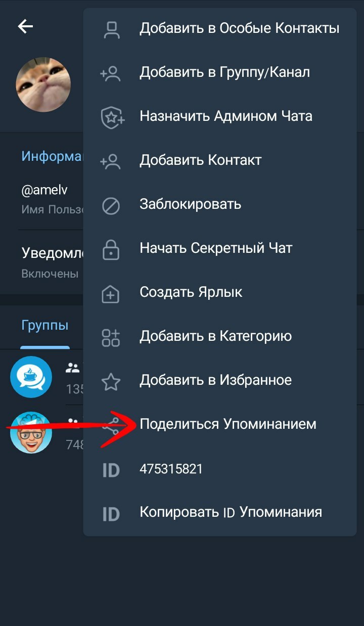Screen dimensions: 364x626
Task: Open the Группы tab
Action: (45, 325)
